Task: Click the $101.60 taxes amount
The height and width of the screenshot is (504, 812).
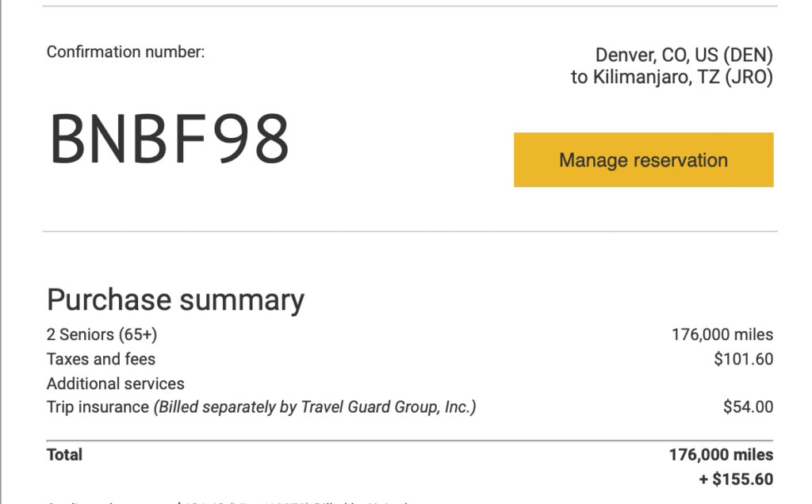Action: click(x=743, y=359)
